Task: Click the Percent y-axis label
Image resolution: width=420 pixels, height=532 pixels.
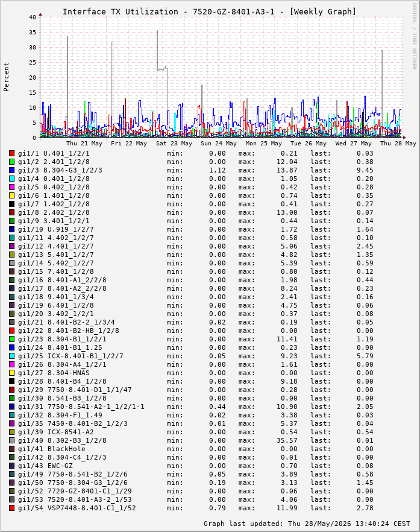Action: (6, 77)
